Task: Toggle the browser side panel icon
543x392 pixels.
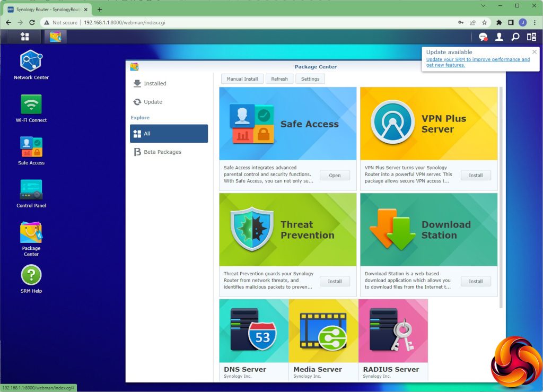Action: click(511, 22)
